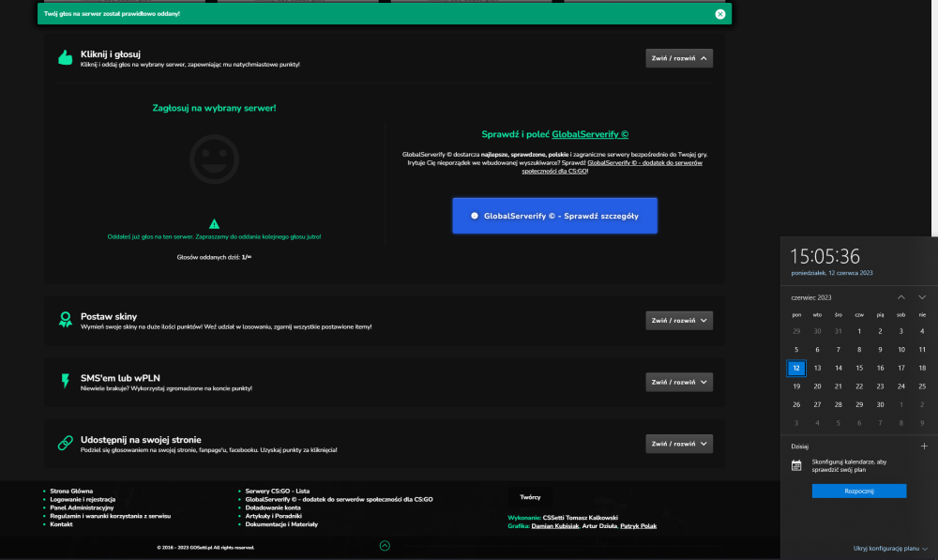The width and height of the screenshot is (938, 560).
Task: Open the Damian Kubisiak credit link
Action: tap(555, 526)
